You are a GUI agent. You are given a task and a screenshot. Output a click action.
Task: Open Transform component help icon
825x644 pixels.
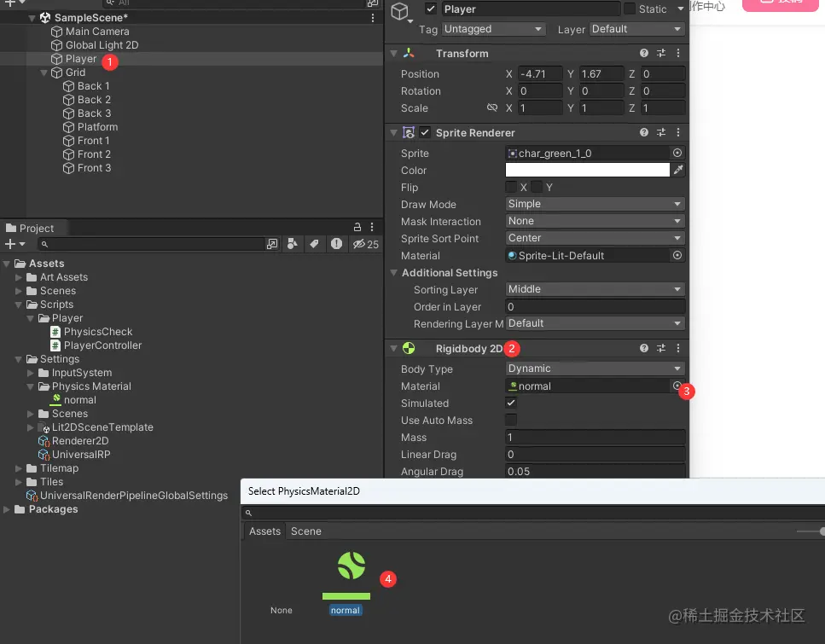pyautogui.click(x=644, y=53)
